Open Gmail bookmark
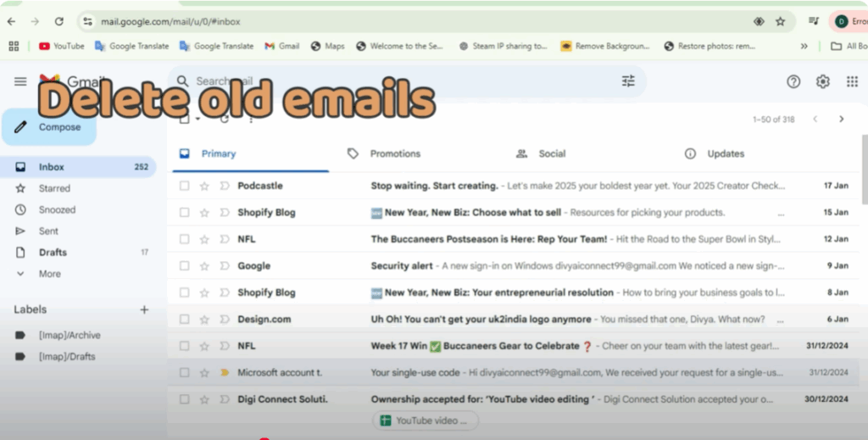The image size is (868, 440). pyautogui.click(x=281, y=46)
